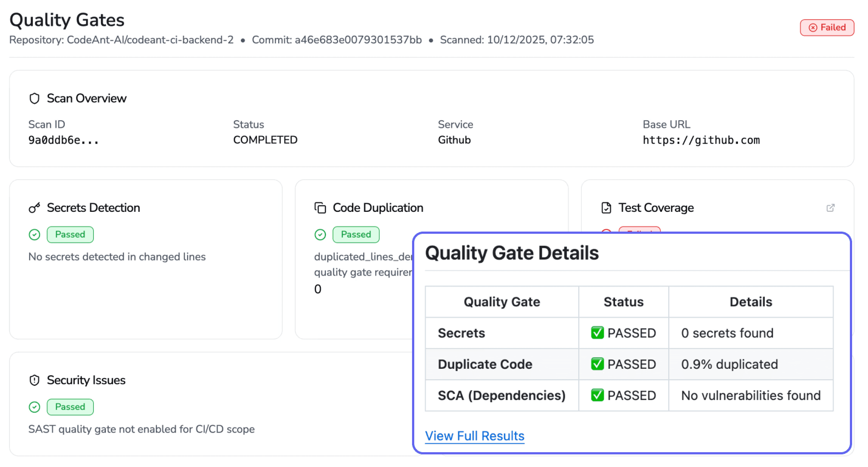Select the Secrets Detection key icon
The height and width of the screenshot is (467, 868).
[35, 207]
